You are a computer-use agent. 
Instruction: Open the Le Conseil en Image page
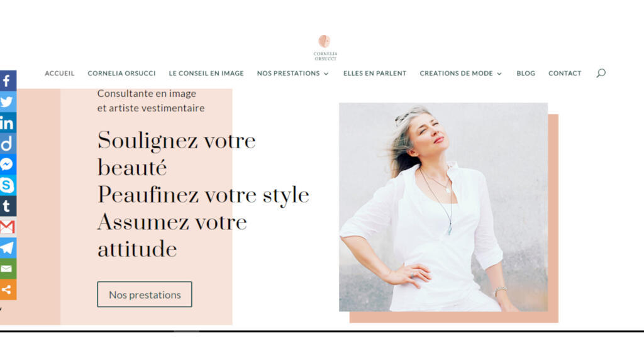[206, 74]
